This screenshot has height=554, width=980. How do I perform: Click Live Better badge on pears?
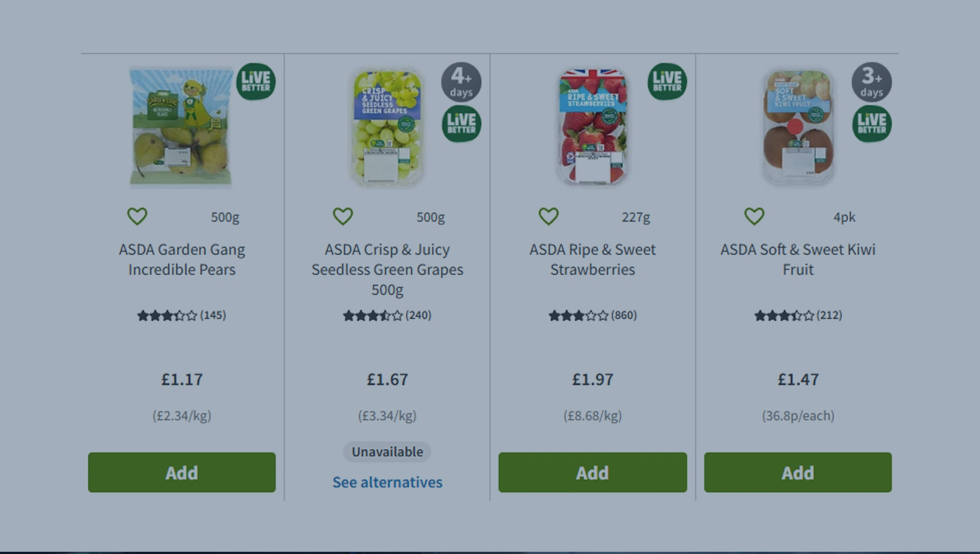tap(256, 82)
